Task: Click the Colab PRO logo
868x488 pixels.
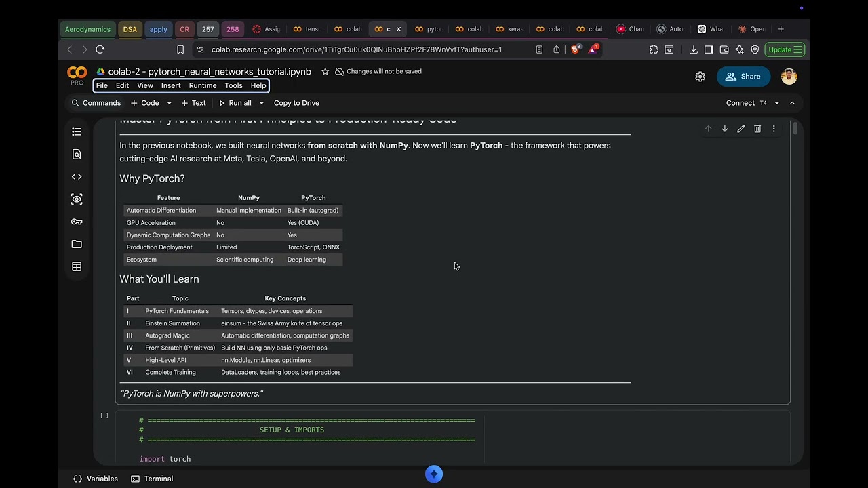Action: 77,75
